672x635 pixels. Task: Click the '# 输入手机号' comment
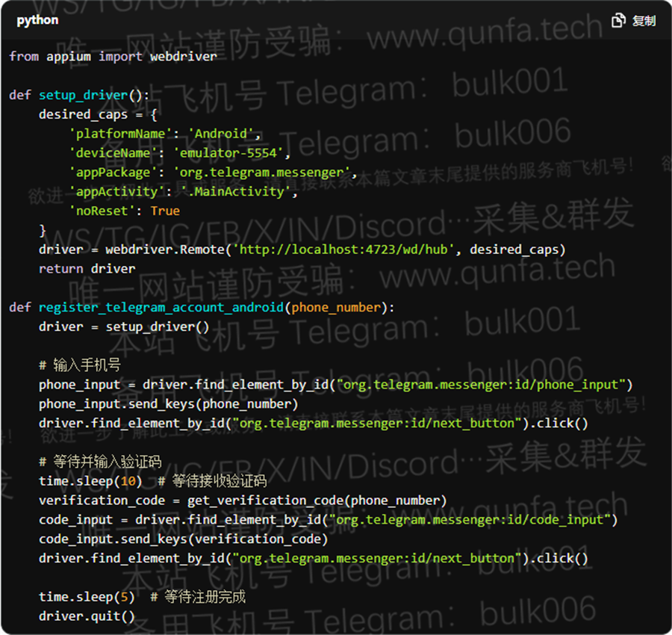80,365
